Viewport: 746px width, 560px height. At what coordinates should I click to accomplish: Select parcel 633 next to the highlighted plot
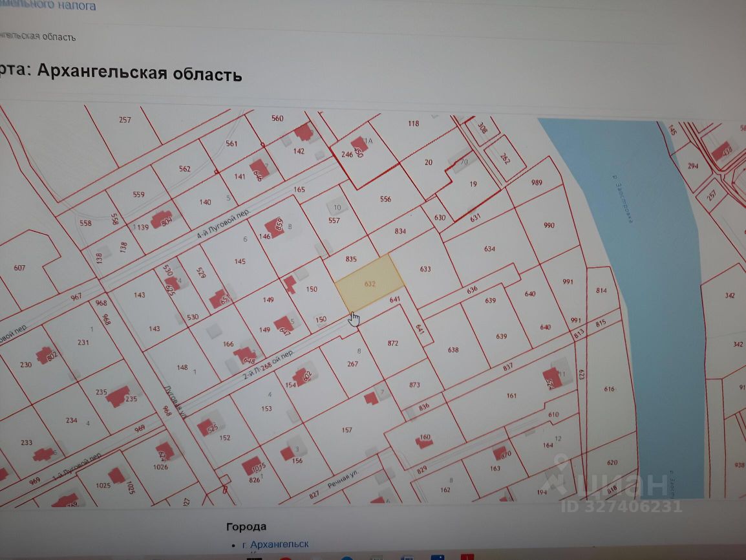[x=425, y=269]
